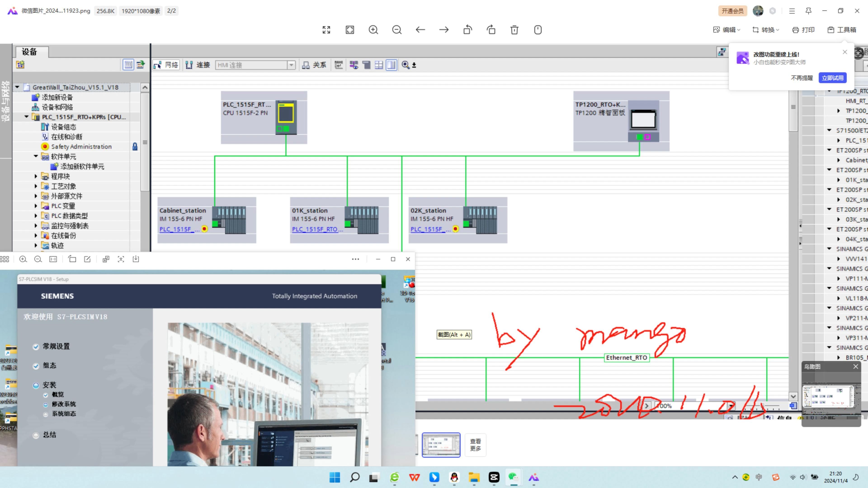Open the 工具箱 toolbox
The height and width of the screenshot is (488, 868).
point(842,30)
